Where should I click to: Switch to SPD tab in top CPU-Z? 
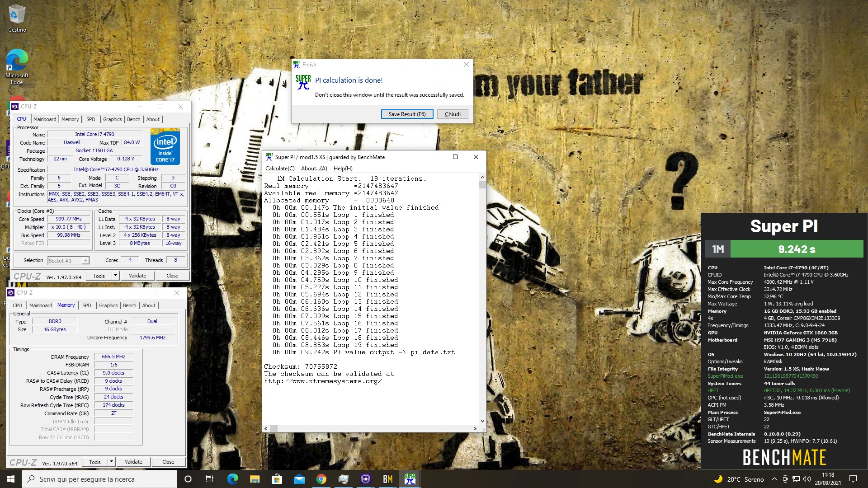pyautogui.click(x=91, y=119)
